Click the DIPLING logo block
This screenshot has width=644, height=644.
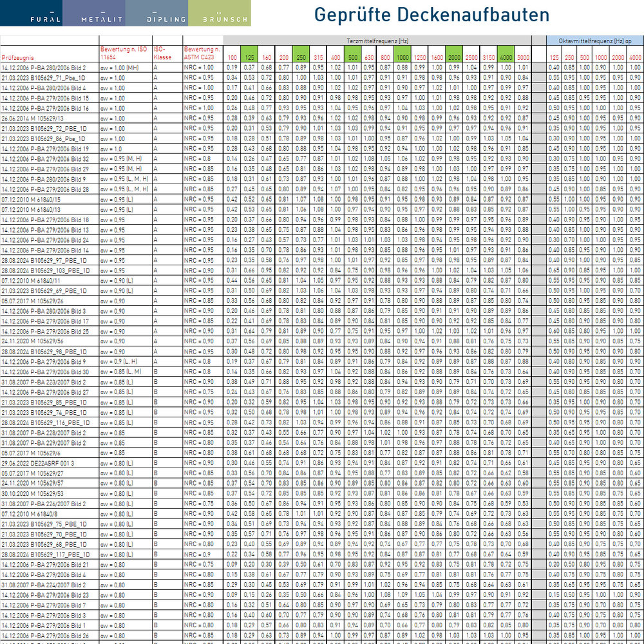coord(157,13)
